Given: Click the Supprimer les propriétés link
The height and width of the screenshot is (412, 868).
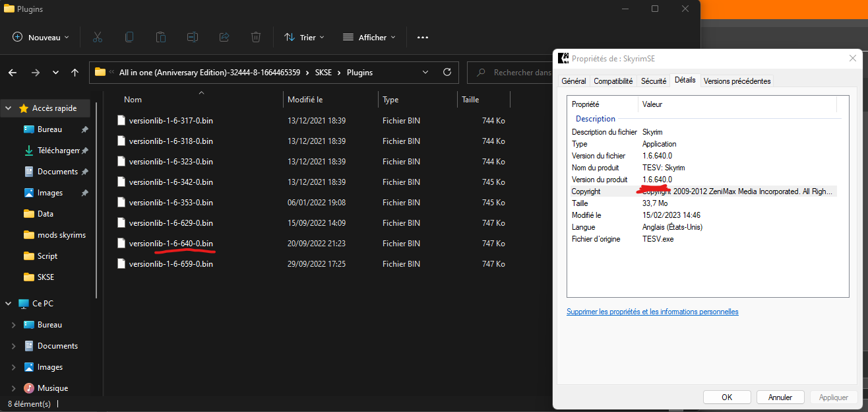Looking at the screenshot, I should pos(652,312).
